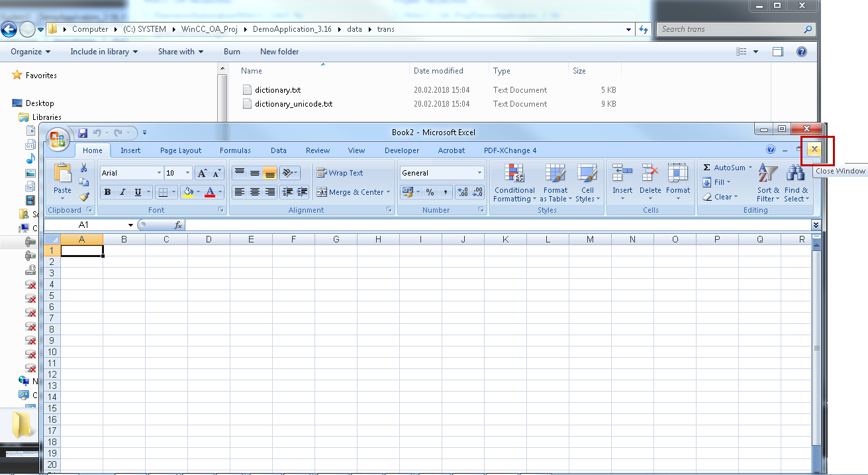Open the Cells Format menu
Viewport: 868px width, 475px height.
point(678,183)
